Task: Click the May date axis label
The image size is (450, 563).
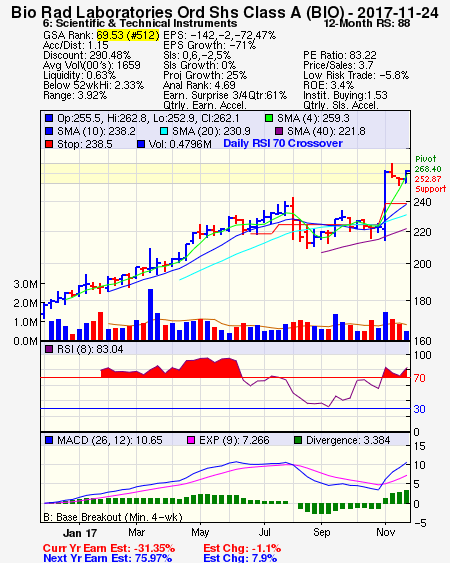Action: [200, 532]
